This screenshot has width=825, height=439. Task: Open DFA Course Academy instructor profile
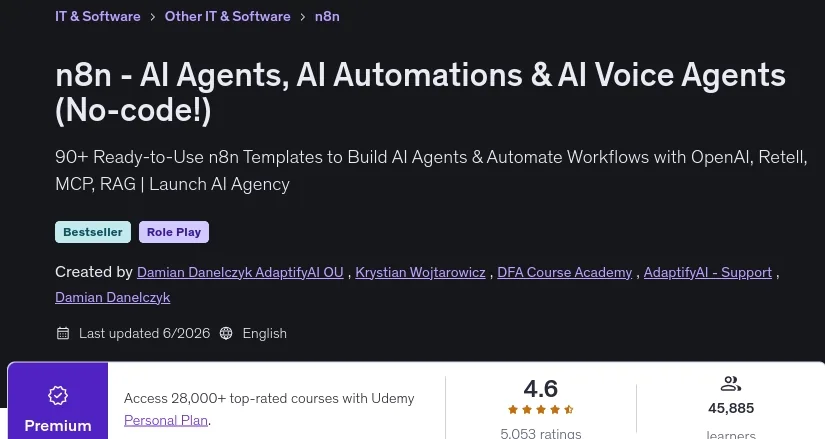(565, 272)
